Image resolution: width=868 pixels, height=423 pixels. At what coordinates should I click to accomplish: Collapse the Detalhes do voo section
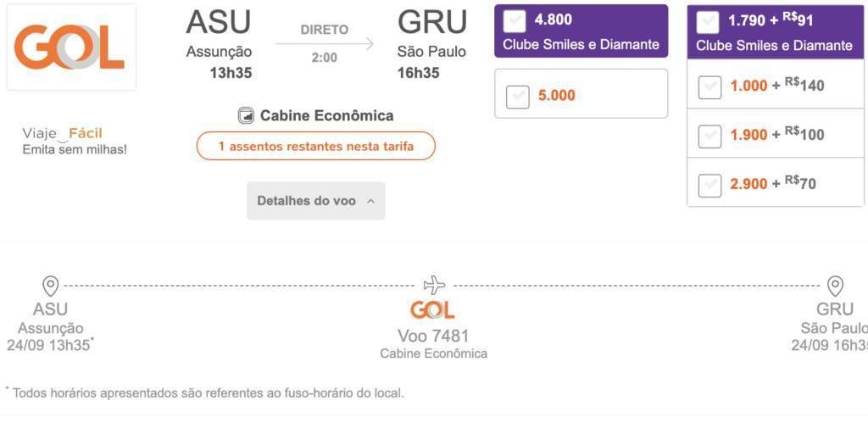[x=315, y=201]
